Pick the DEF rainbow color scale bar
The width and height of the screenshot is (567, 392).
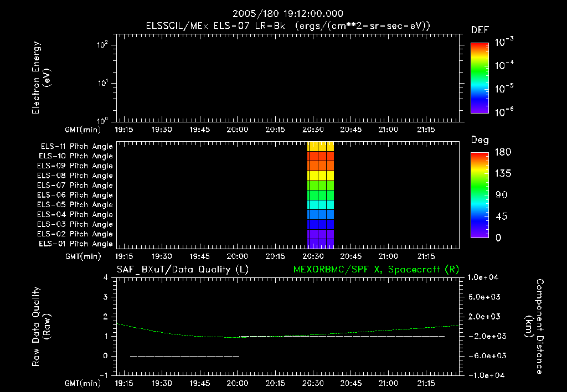tap(480, 78)
